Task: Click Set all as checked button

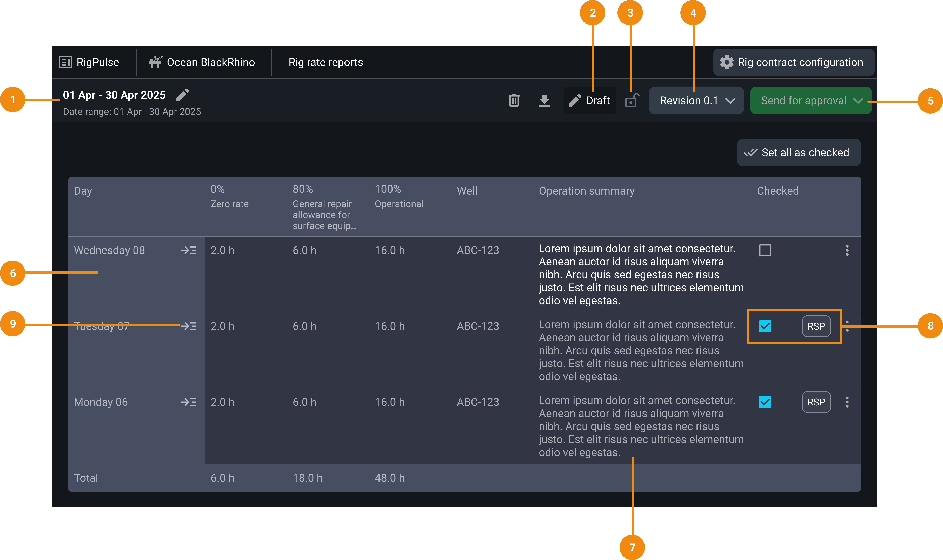Action: point(799,152)
